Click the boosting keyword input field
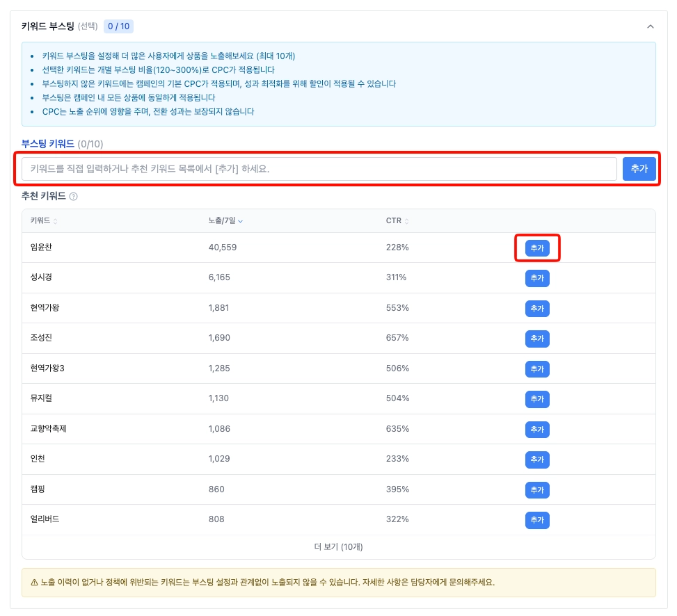The height and width of the screenshot is (616, 677). pyautogui.click(x=319, y=169)
